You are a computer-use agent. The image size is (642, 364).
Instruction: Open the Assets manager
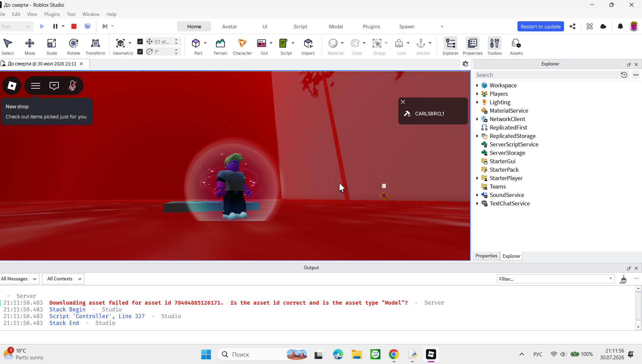(x=516, y=47)
